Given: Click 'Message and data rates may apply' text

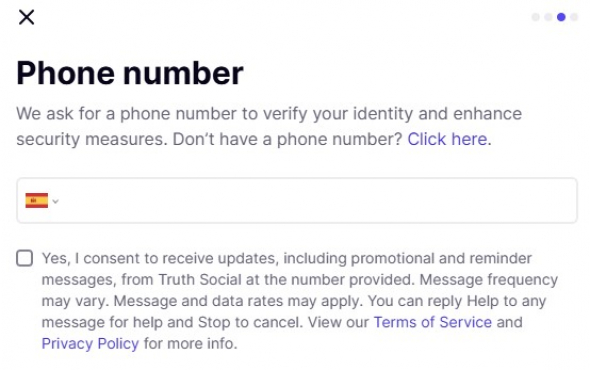Looking at the screenshot, I should point(238,301).
